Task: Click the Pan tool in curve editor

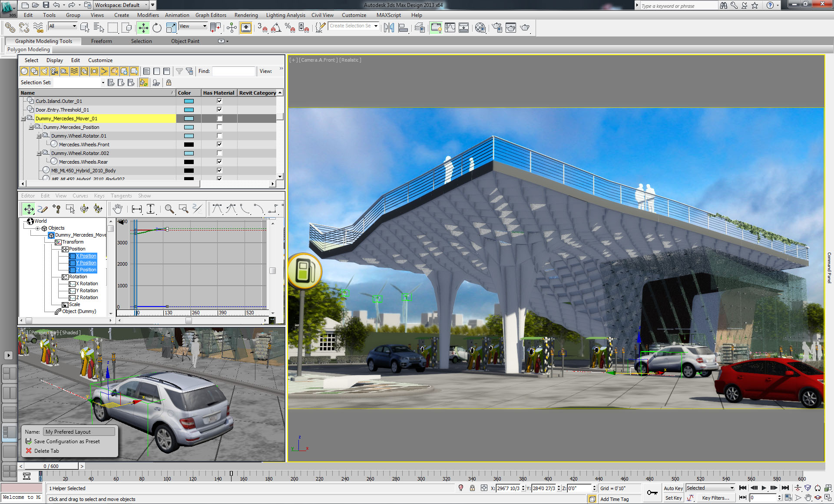Action: 117,208
